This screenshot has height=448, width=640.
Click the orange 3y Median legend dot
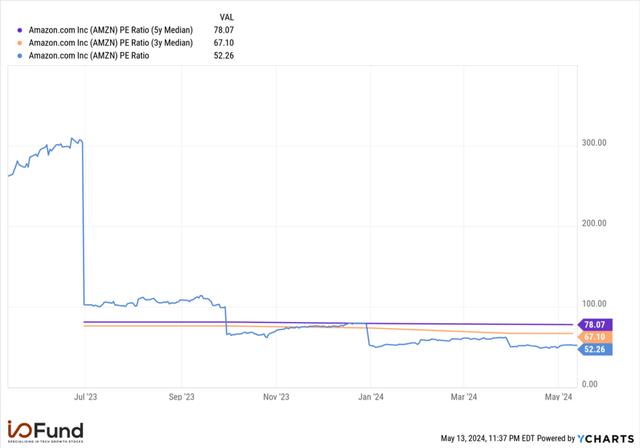coord(20,43)
